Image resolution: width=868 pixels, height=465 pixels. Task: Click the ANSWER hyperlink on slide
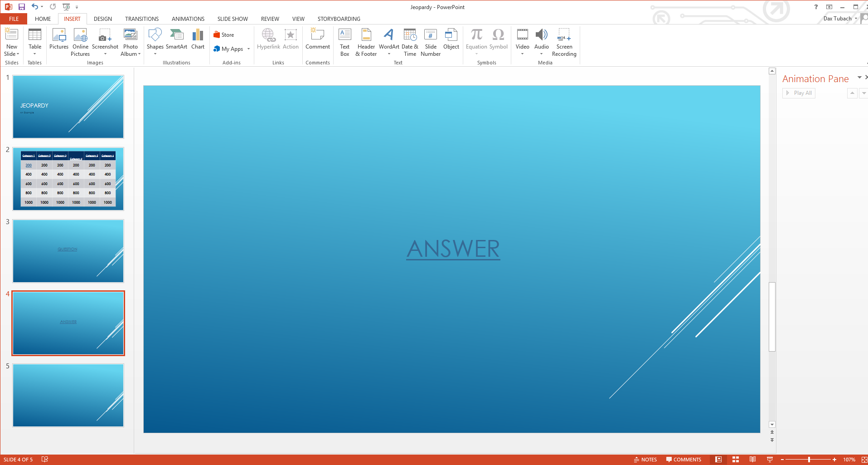453,249
